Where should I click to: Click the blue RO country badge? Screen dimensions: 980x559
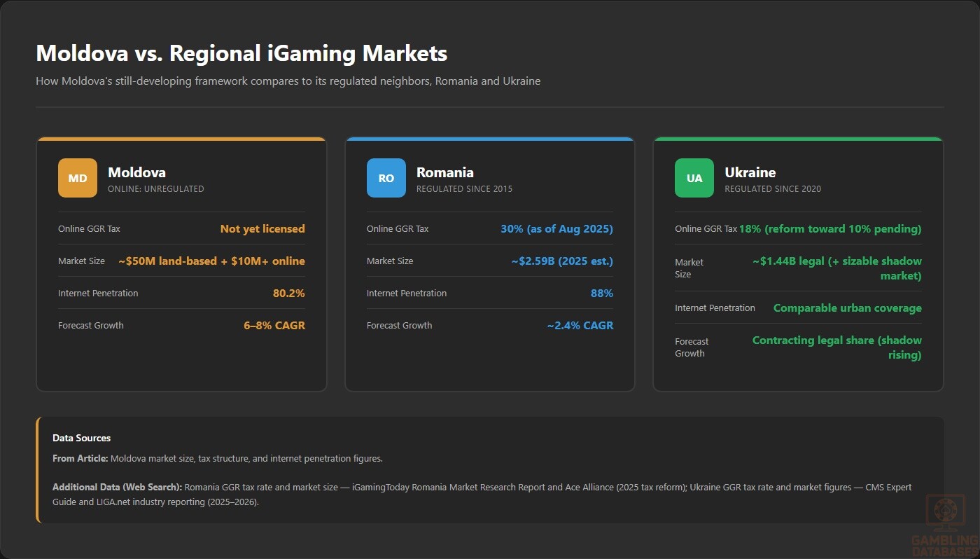coord(386,178)
